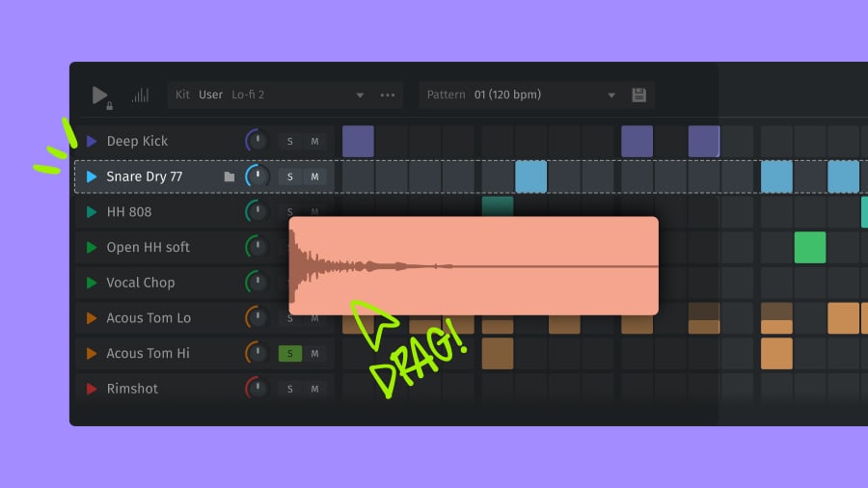This screenshot has width=868, height=488.
Task: Click the save pattern floppy disk icon
Action: point(638,95)
